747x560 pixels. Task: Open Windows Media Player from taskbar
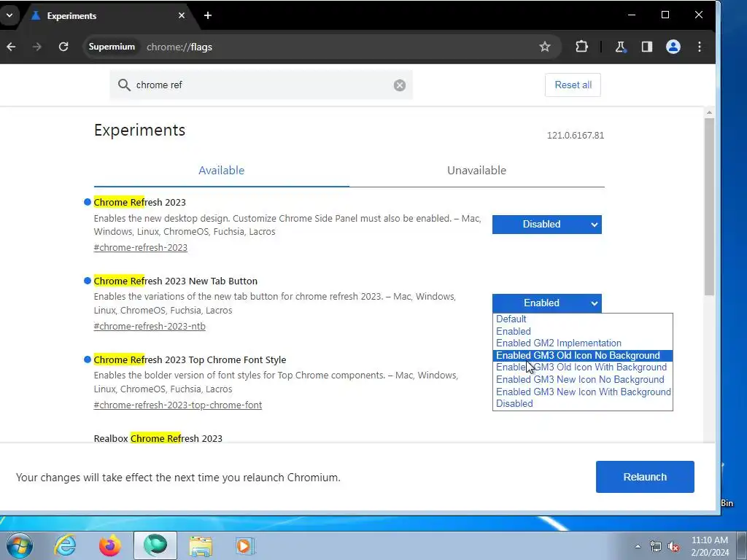(x=245, y=545)
